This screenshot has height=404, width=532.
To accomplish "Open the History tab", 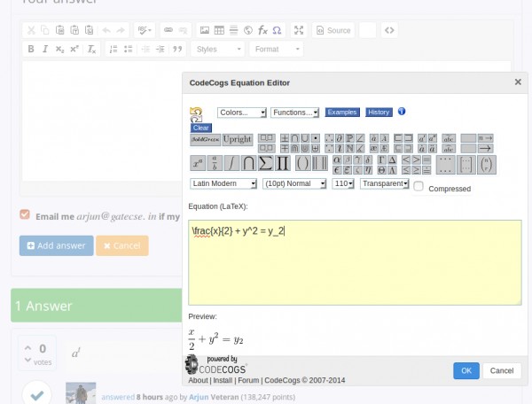I will 379,113.
